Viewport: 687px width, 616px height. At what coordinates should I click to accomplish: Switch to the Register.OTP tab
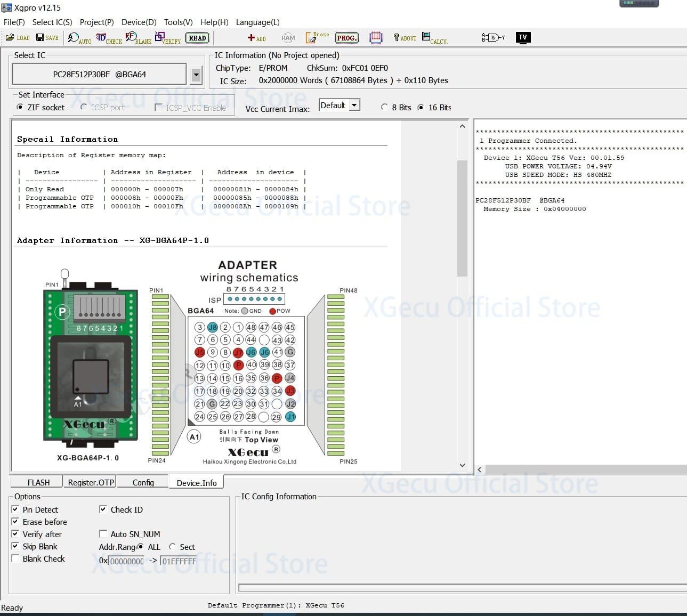click(x=91, y=482)
